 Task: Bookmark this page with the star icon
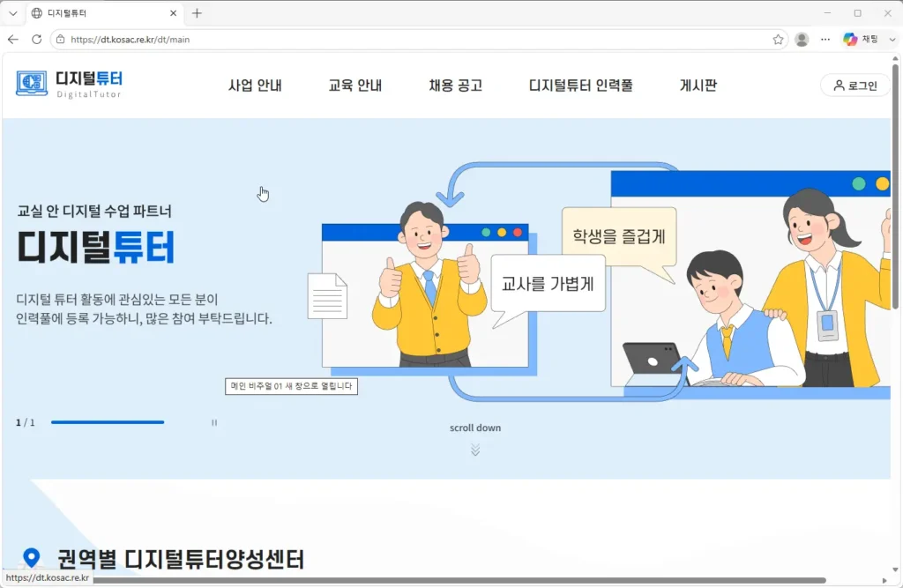click(x=778, y=39)
